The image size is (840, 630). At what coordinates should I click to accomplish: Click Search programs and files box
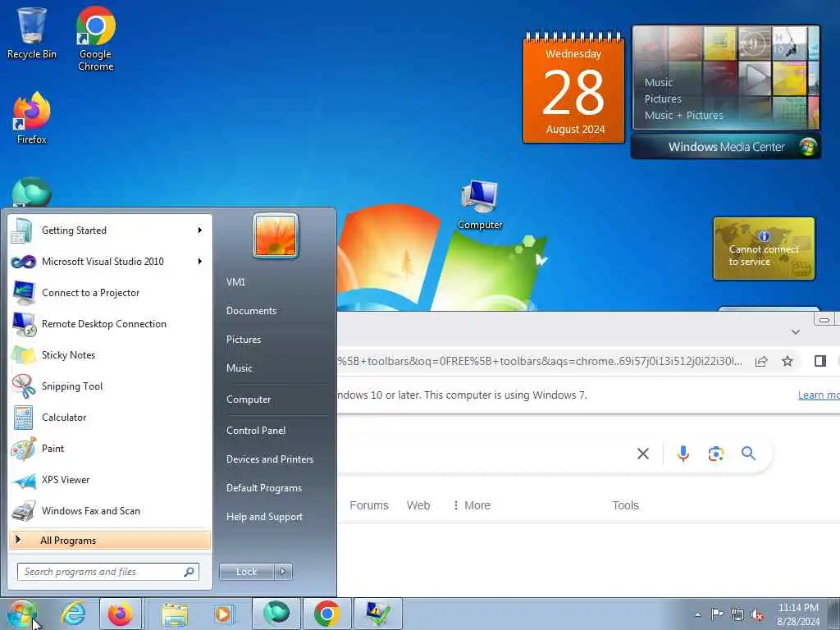(107, 572)
